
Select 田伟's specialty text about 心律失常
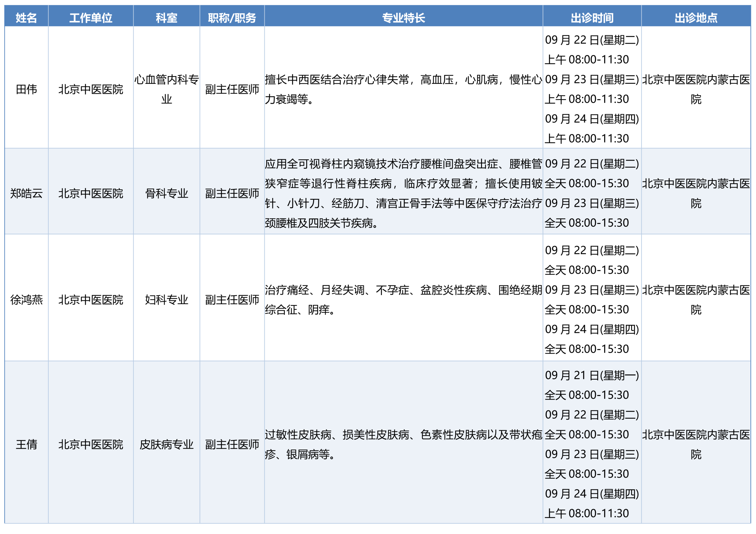[403, 89]
